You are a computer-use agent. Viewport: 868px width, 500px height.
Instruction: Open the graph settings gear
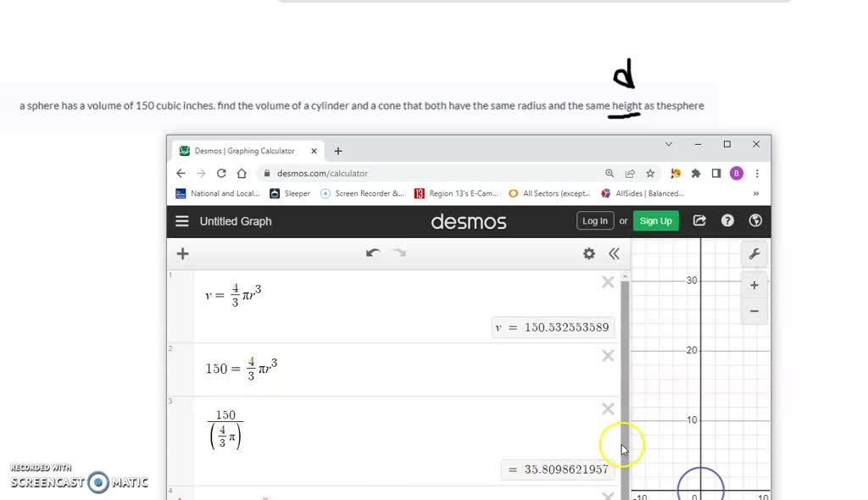(588, 253)
